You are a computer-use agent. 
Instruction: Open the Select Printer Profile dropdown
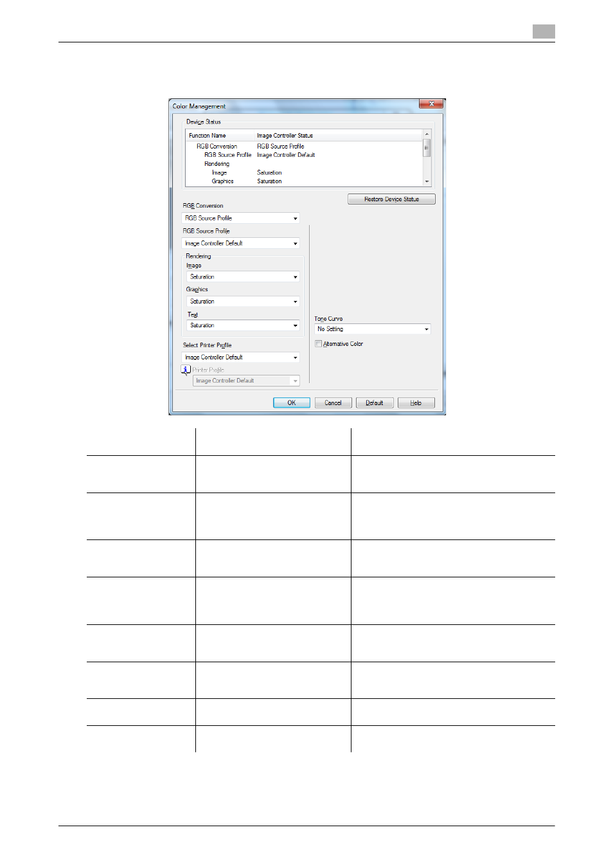click(240, 357)
